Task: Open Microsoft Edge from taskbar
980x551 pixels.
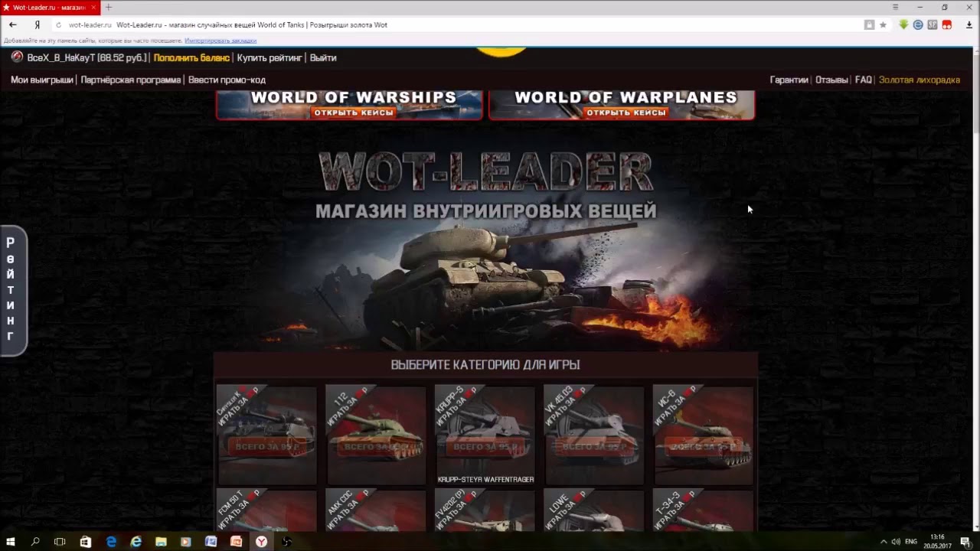Action: [111, 541]
